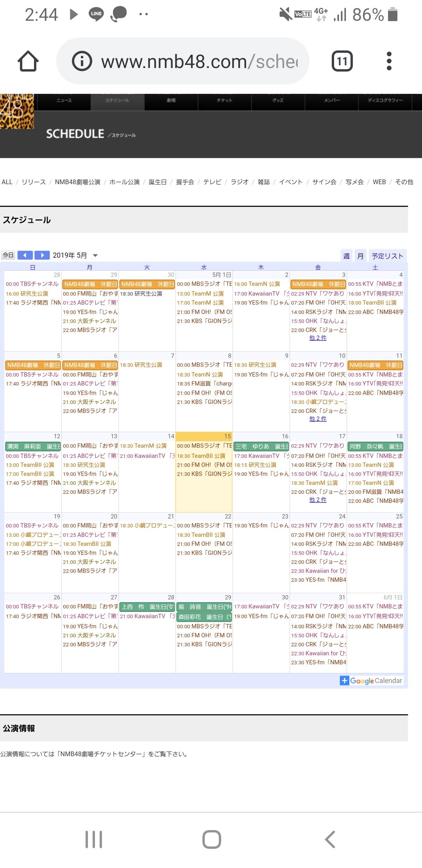422x868 pixels.
Task: Go to next month with right arrow
Action: coord(42,255)
